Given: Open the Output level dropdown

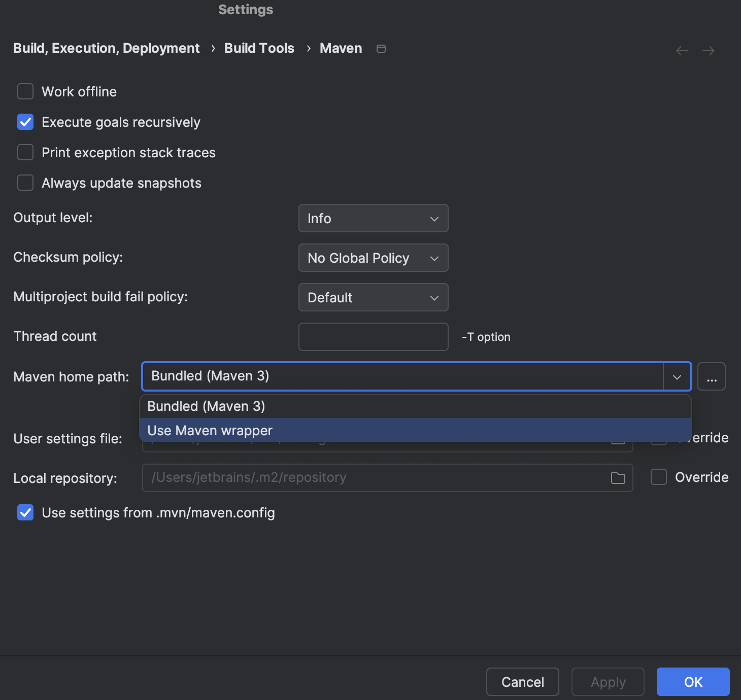Looking at the screenshot, I should [373, 218].
